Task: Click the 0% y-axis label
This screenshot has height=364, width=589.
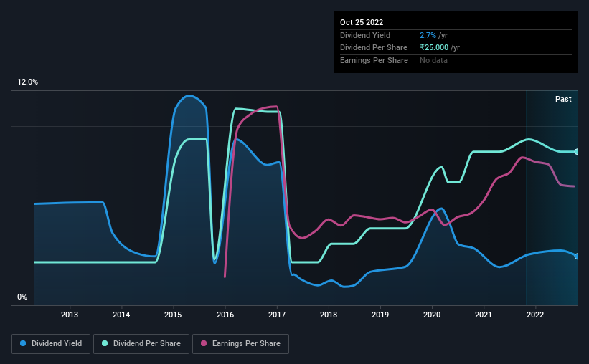Action: click(x=22, y=297)
